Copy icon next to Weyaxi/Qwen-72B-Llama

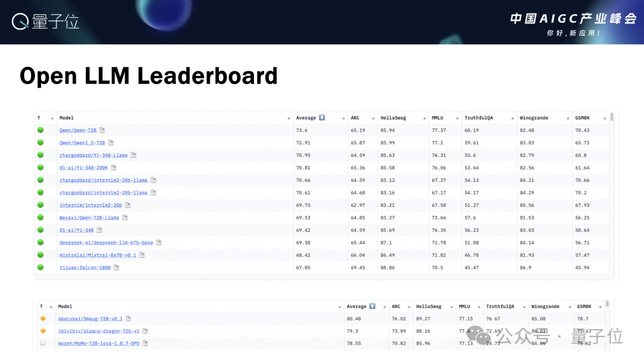pyautogui.click(x=125, y=217)
